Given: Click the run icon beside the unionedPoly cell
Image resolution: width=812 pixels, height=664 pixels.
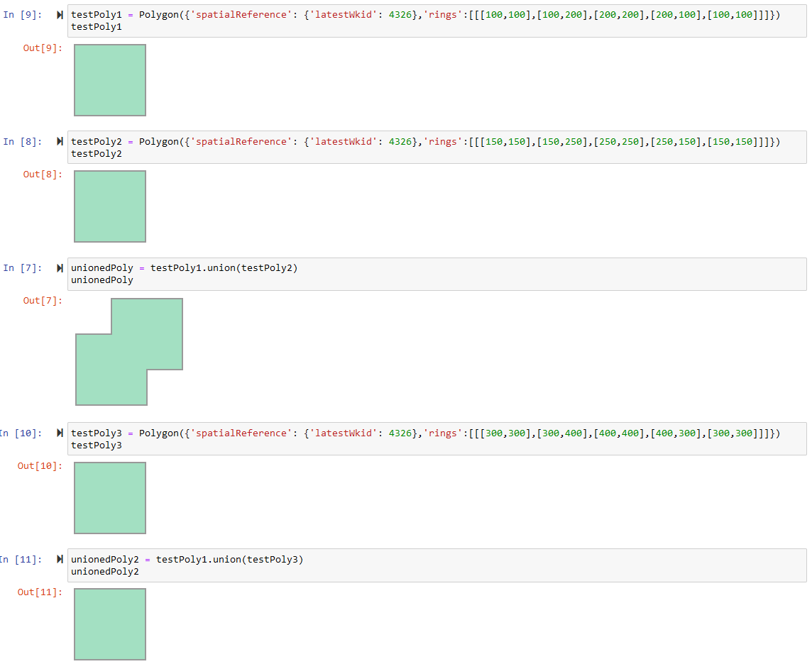Looking at the screenshot, I should pyautogui.click(x=59, y=267).
